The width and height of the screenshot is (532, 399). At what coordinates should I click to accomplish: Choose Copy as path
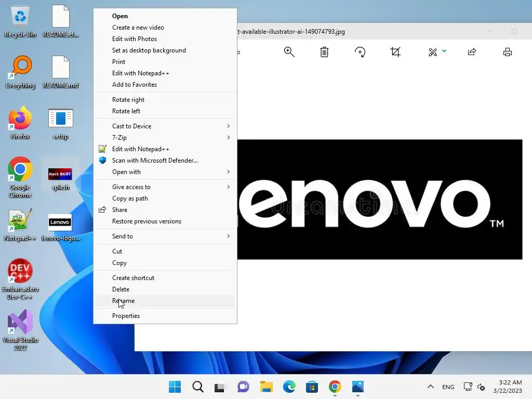coord(165,198)
